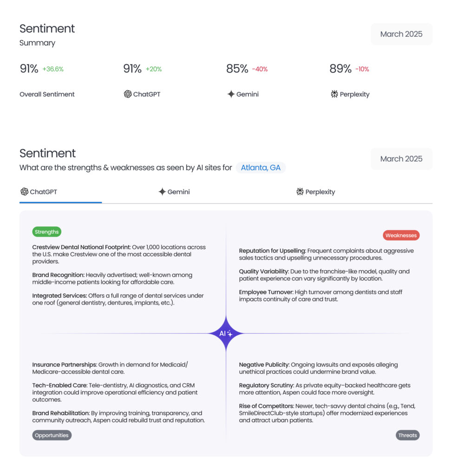Click the Opportunities pill label
Screen dimensions: 452x476
click(x=52, y=435)
